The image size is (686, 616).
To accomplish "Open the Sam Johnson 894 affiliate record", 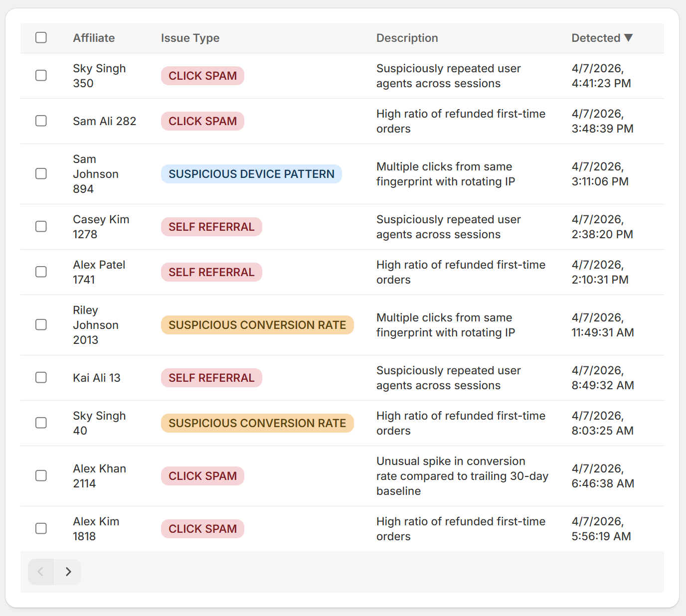I will (96, 173).
